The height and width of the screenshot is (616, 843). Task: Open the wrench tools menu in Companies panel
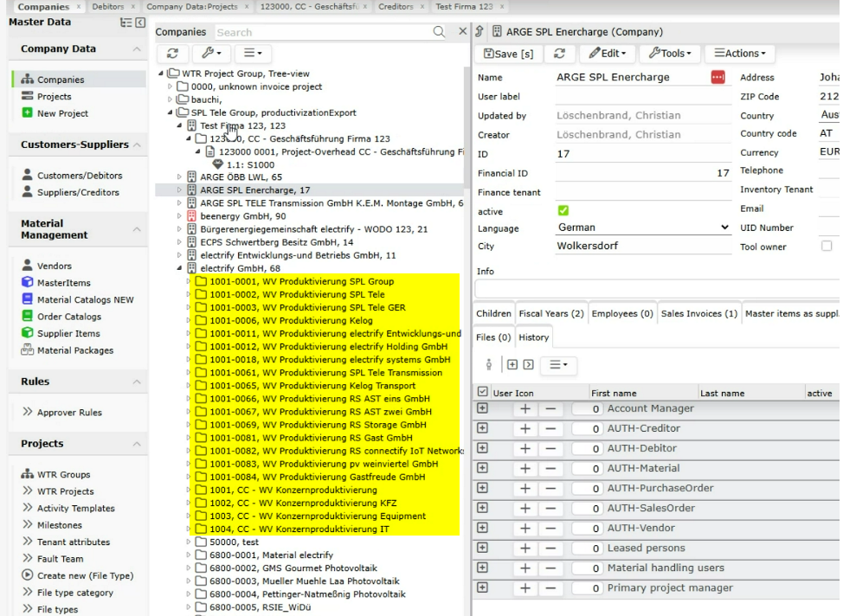coord(212,54)
